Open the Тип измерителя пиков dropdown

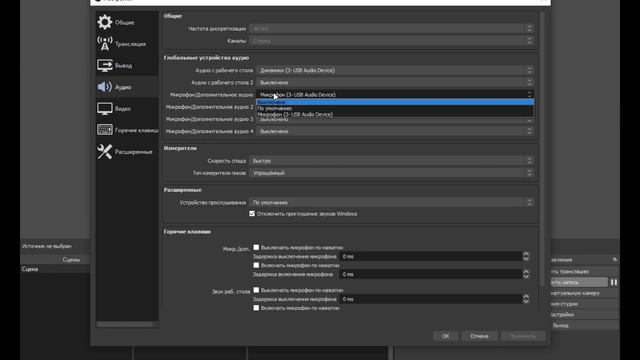tap(392, 173)
